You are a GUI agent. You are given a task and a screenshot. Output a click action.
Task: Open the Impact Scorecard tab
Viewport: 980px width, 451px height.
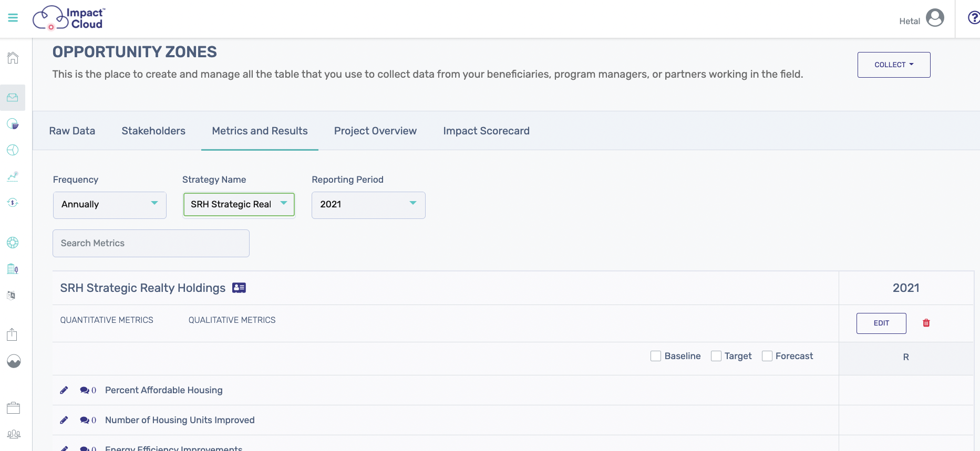(486, 131)
